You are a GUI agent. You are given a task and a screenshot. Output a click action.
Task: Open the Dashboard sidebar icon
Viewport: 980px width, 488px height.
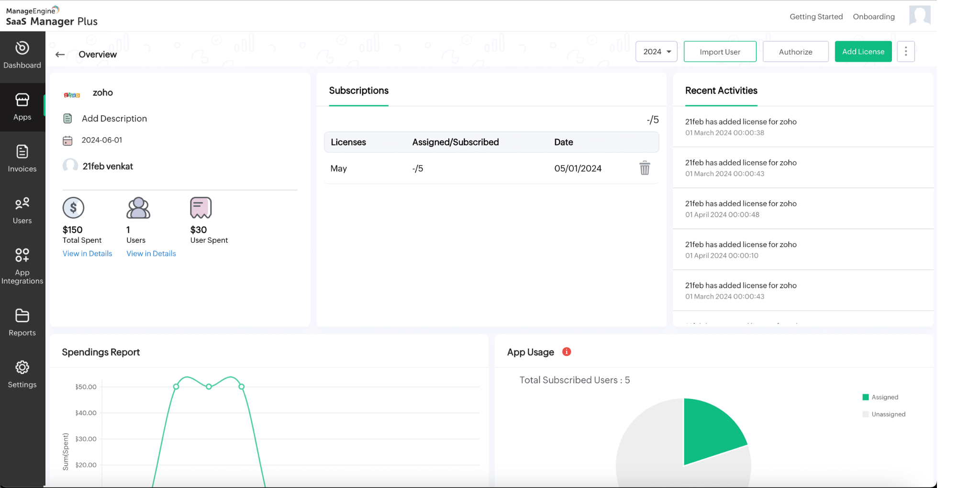click(22, 48)
